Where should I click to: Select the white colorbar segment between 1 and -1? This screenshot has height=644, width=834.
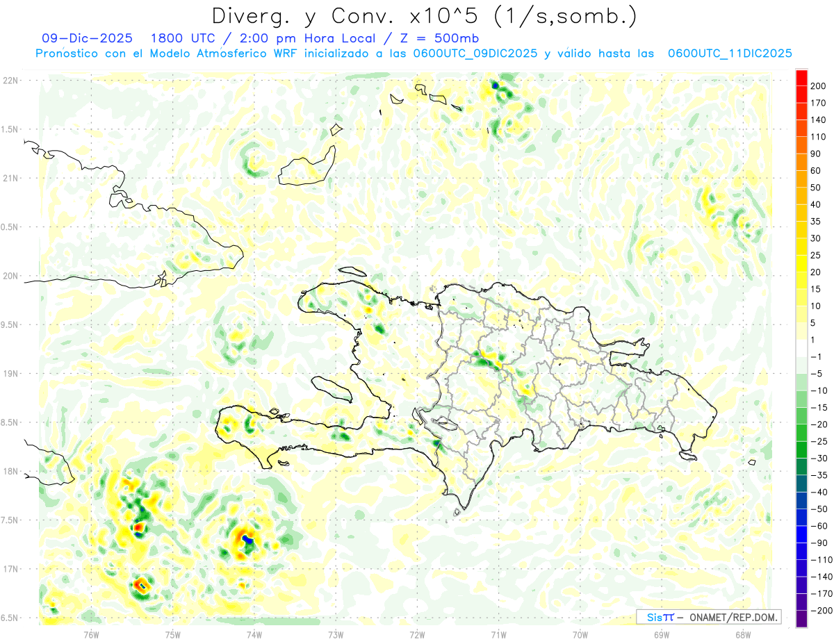[x=801, y=348]
